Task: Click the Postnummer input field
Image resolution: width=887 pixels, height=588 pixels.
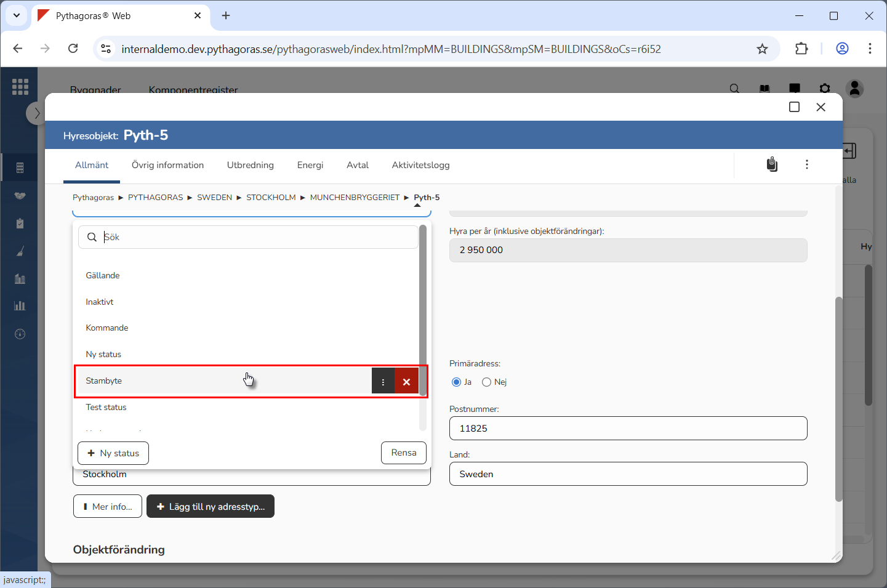Action: [628, 429]
